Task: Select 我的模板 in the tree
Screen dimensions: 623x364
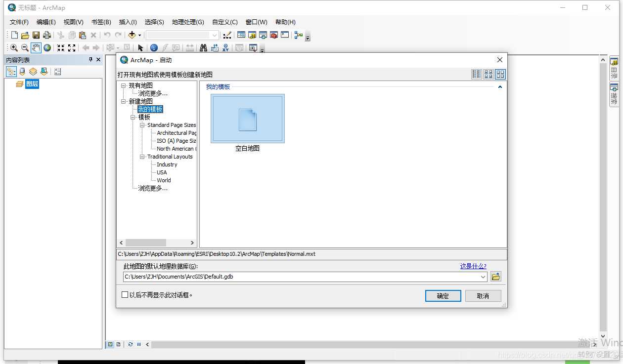Action: (x=150, y=109)
